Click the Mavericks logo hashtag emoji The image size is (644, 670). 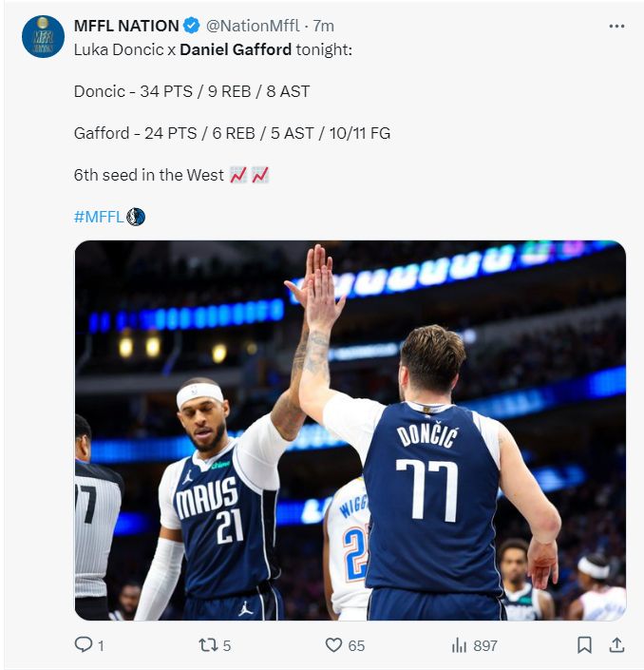[136, 217]
